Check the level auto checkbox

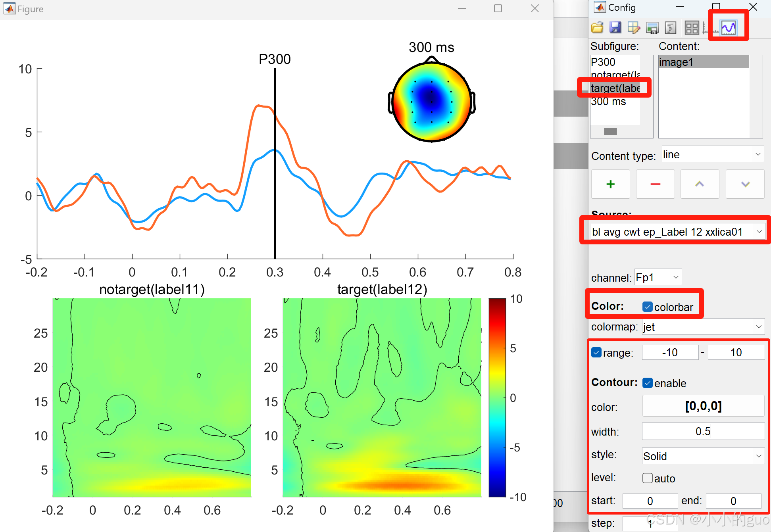pyautogui.click(x=648, y=478)
